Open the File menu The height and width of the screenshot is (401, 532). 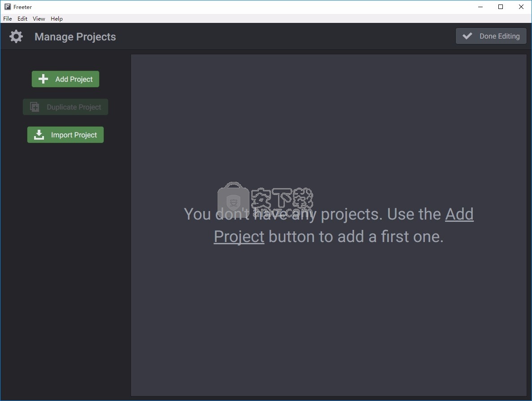[8, 19]
